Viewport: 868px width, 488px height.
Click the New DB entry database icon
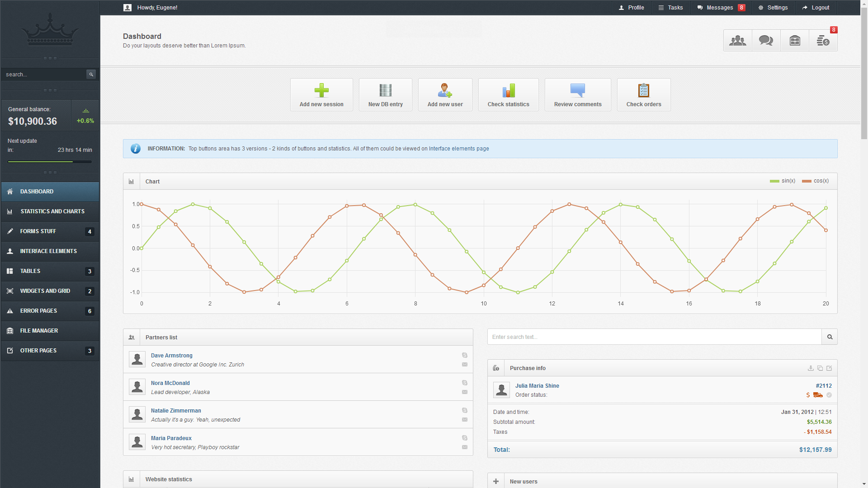[386, 90]
